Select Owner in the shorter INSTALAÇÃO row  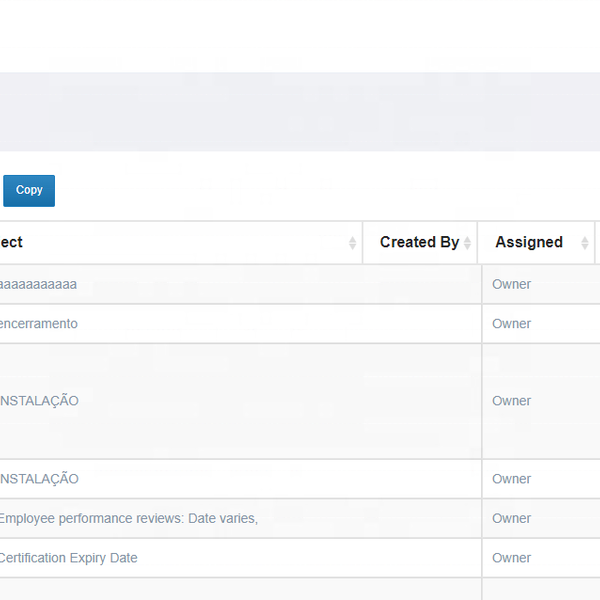point(511,479)
